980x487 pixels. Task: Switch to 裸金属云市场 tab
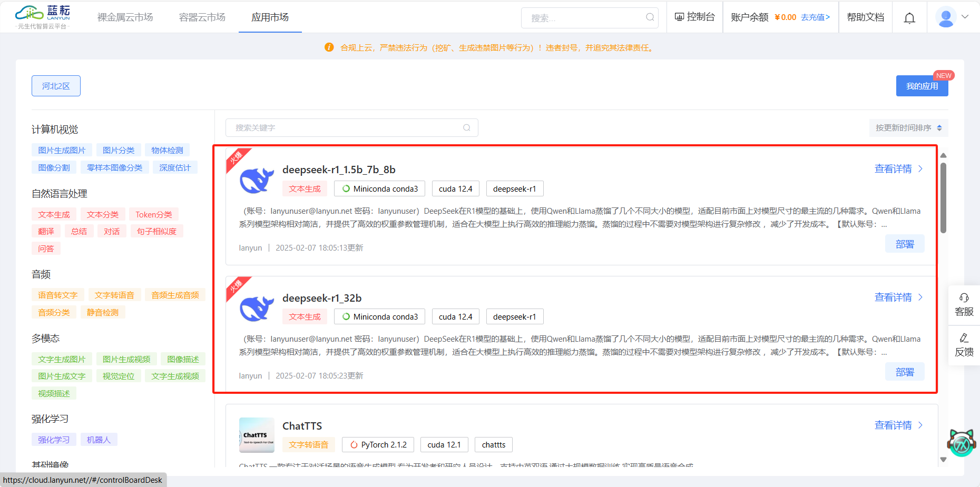point(125,17)
